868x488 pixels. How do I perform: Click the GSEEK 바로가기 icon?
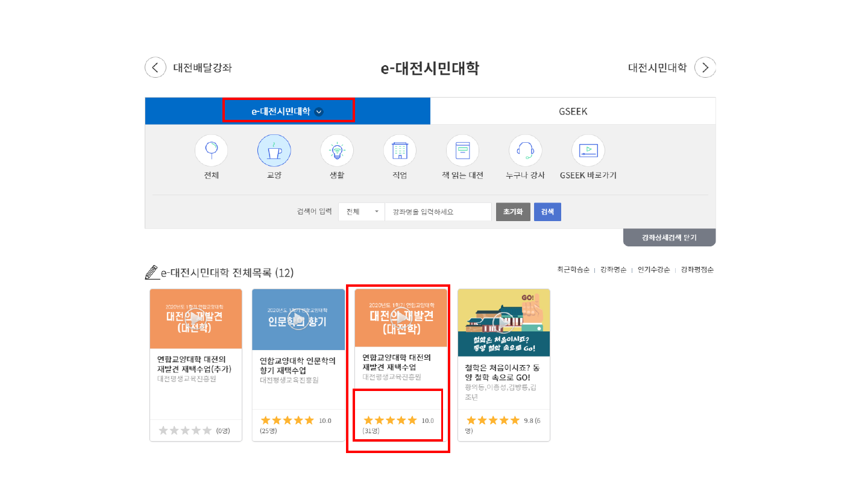click(x=588, y=151)
